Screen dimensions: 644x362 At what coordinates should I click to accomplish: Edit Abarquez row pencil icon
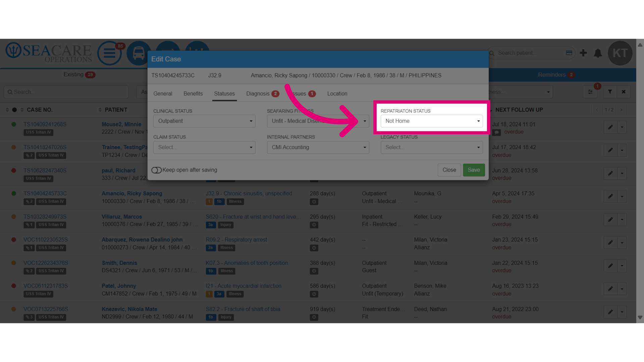[610, 242]
